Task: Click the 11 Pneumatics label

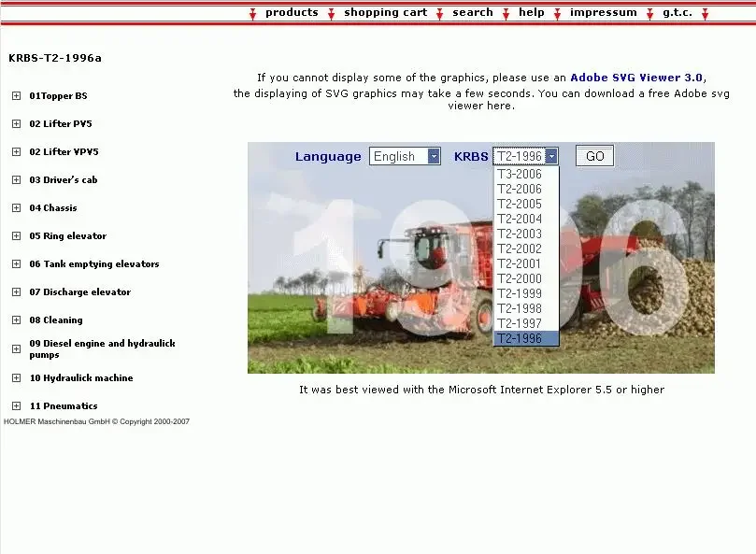Action: coord(64,405)
